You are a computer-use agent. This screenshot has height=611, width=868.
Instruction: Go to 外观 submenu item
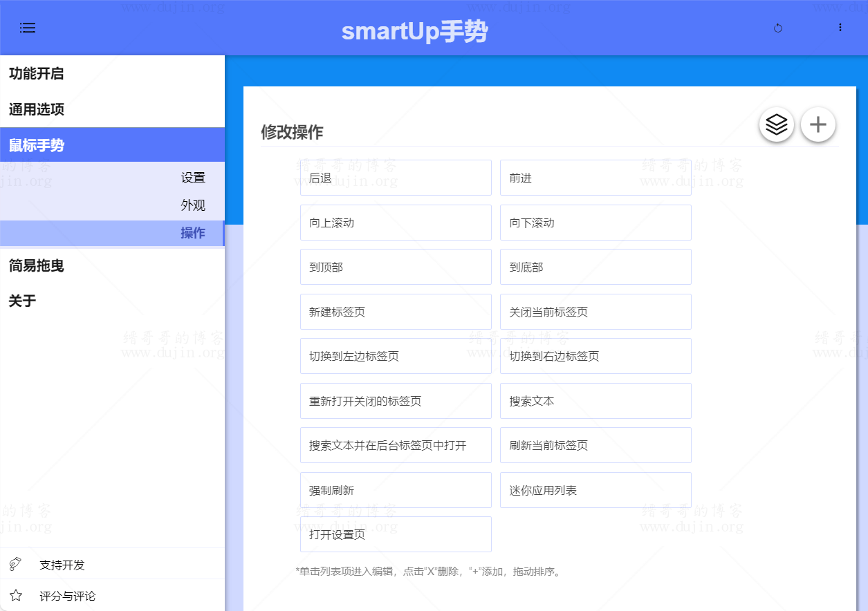pos(112,205)
